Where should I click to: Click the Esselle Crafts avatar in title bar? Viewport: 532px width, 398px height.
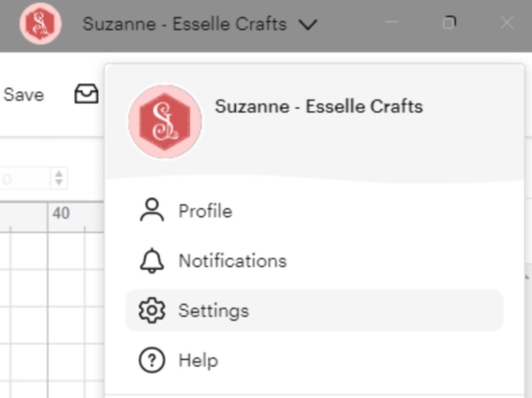pos(41,23)
